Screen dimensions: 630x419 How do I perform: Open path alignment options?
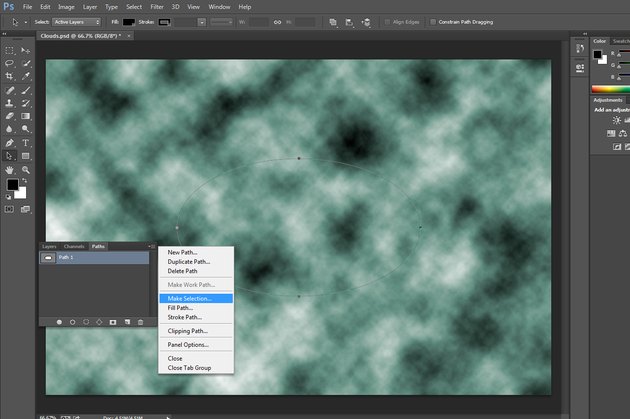point(349,22)
